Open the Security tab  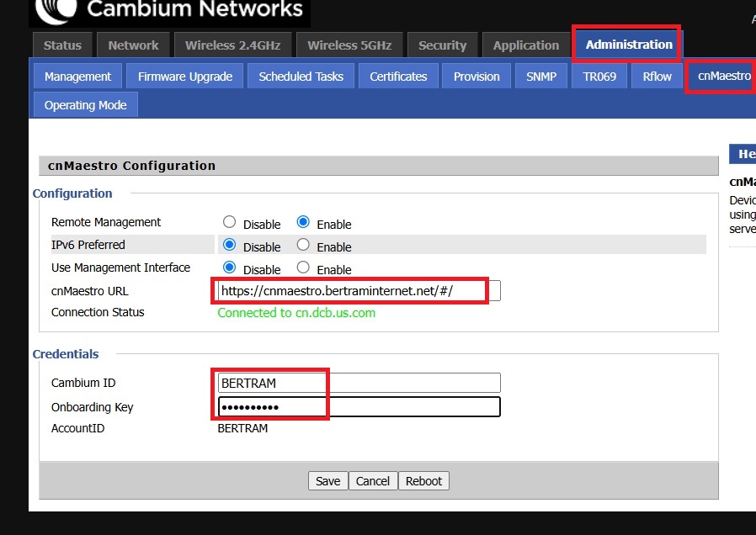(x=442, y=45)
